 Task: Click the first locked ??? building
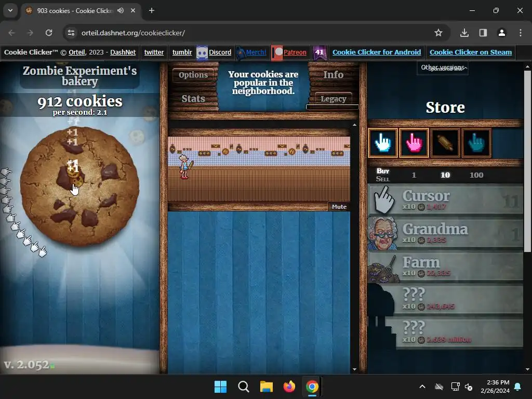coord(445,300)
